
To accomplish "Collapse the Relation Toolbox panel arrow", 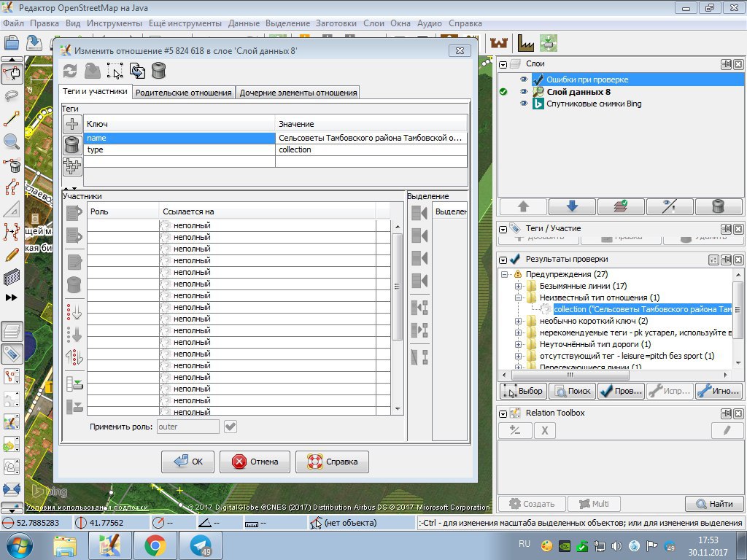I will point(503,414).
